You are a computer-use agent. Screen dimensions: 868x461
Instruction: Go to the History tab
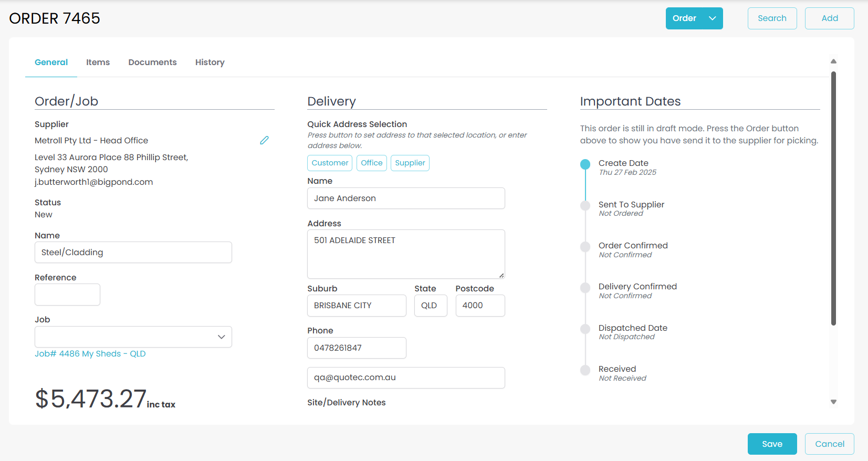[210, 62]
